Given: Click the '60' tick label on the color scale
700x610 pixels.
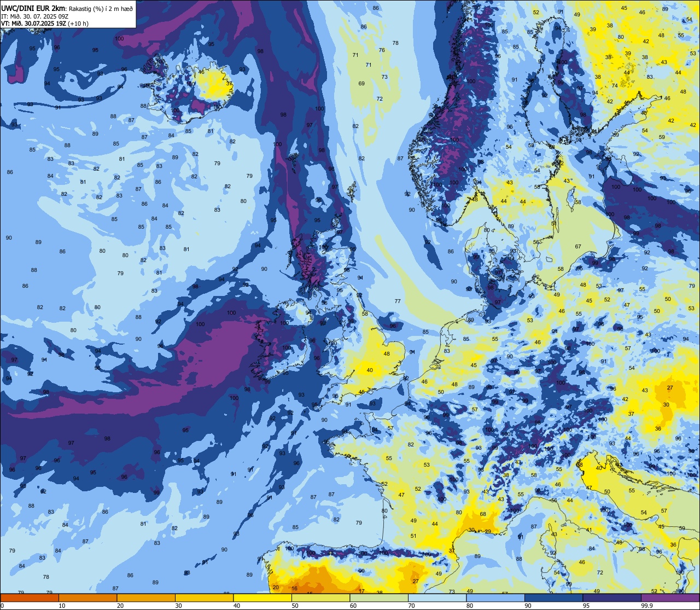Looking at the screenshot, I should pos(353,606).
